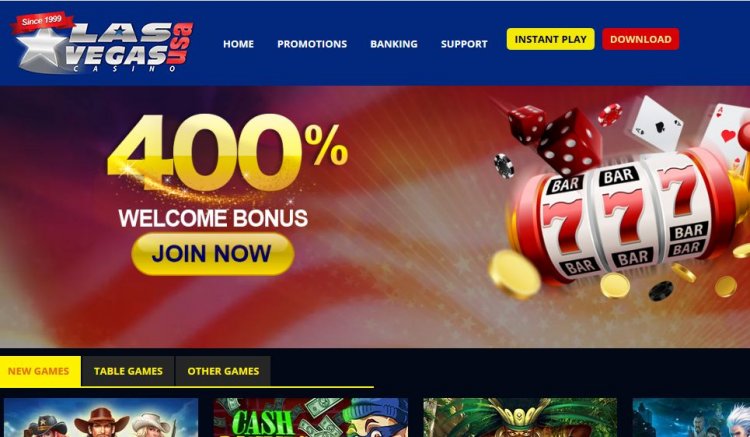750x437 pixels.
Task: Click the Join Now button
Action: [x=212, y=254]
